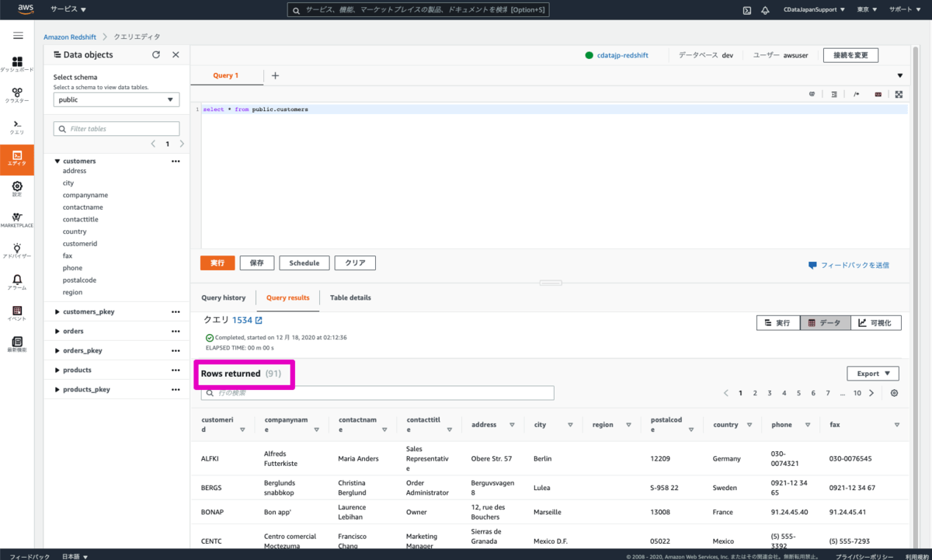Image resolution: width=932 pixels, height=560 pixels.
Task: Open the hamburger navigation menu
Action: click(x=18, y=37)
